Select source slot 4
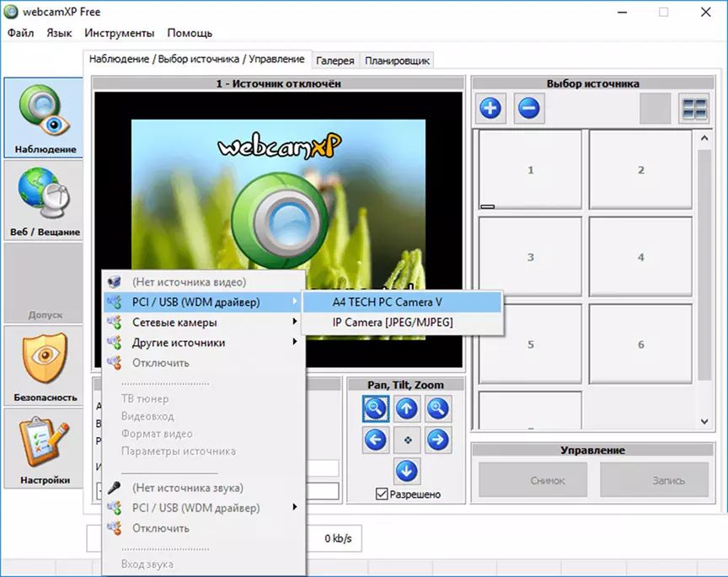 coord(640,257)
